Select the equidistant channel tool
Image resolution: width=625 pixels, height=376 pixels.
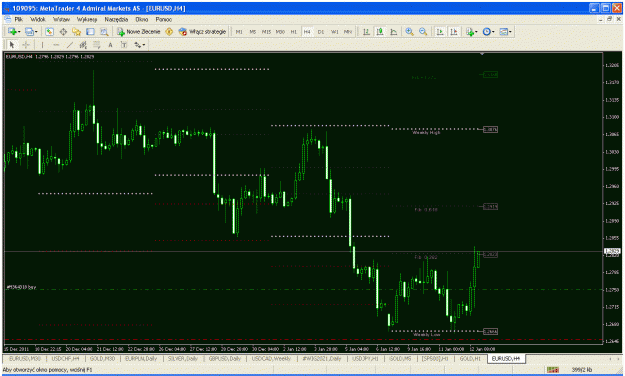coord(83,45)
